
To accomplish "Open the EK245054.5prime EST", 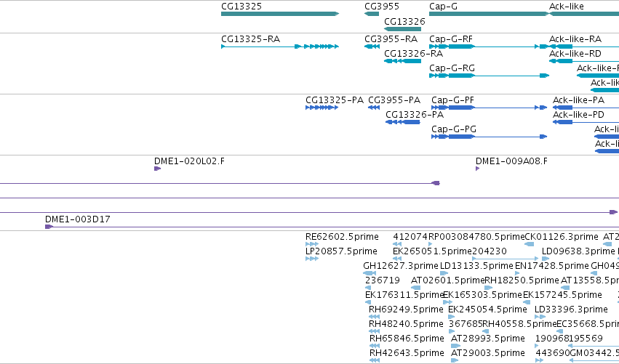I will click(x=451, y=317).
